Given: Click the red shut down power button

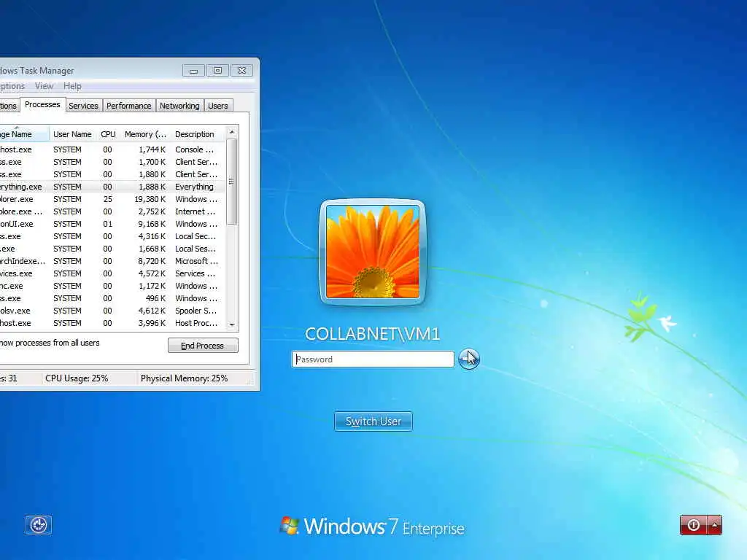Looking at the screenshot, I should pyautogui.click(x=694, y=525).
